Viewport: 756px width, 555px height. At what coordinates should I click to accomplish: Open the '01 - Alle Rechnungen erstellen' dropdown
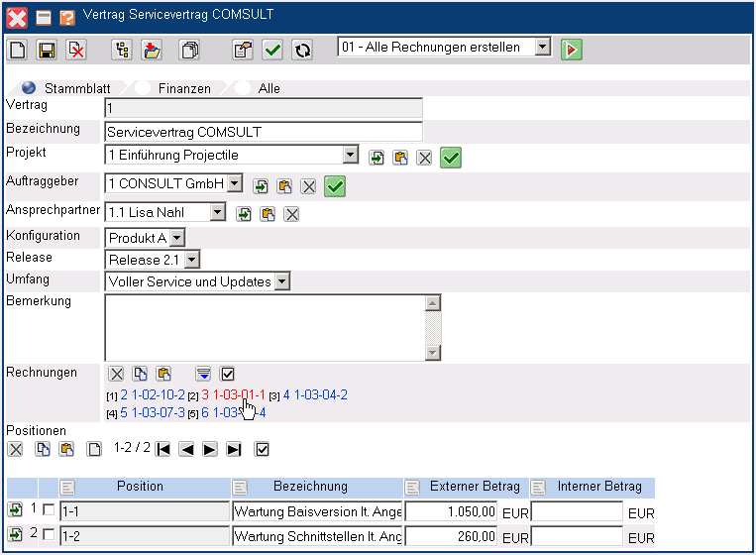tap(542, 48)
